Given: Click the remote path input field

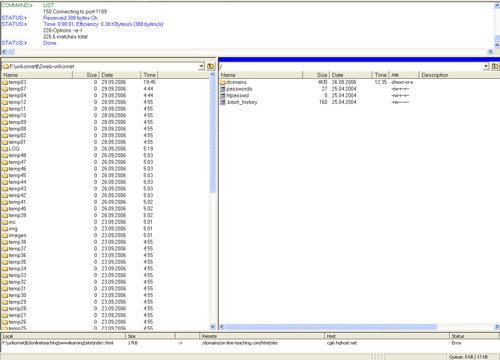Looking at the screenshot, I should [x=351, y=66].
